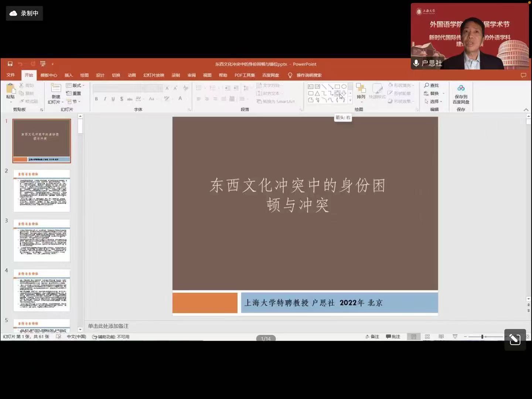Select the oval shape in shapes gallery
The width and height of the screenshot is (532, 399).
click(x=344, y=86)
